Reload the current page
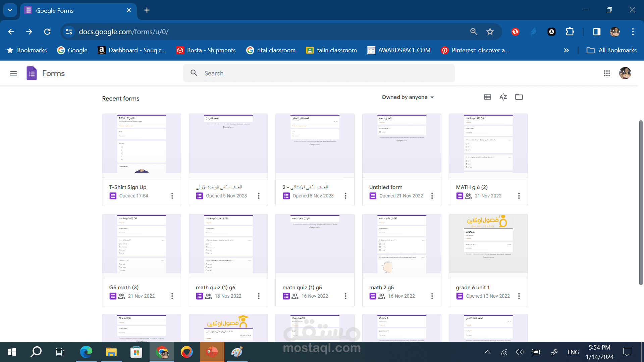The image size is (644, 362). (47, 32)
